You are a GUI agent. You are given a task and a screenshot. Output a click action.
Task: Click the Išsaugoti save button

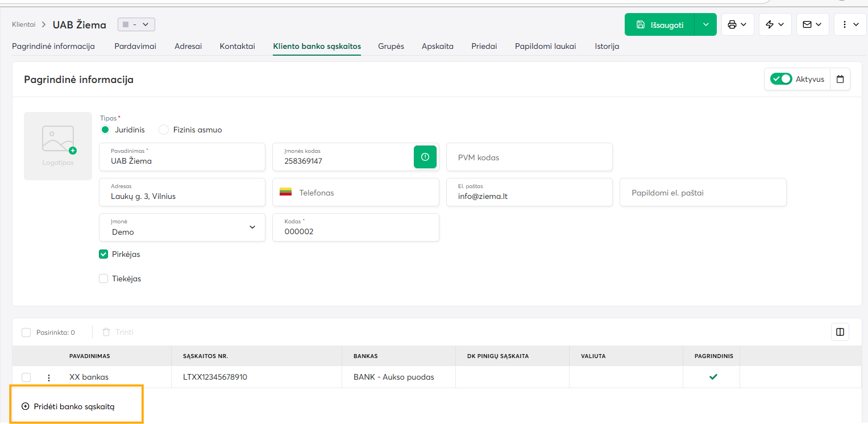point(659,24)
